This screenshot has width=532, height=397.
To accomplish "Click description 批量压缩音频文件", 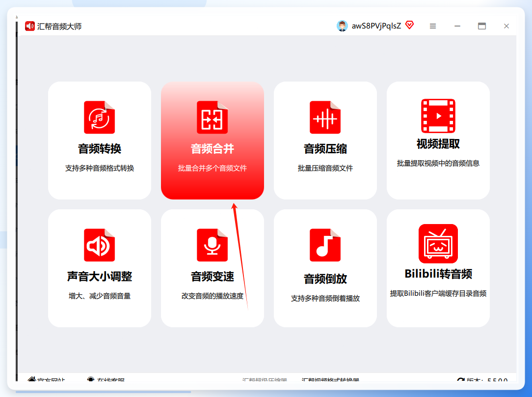I will (x=325, y=168).
